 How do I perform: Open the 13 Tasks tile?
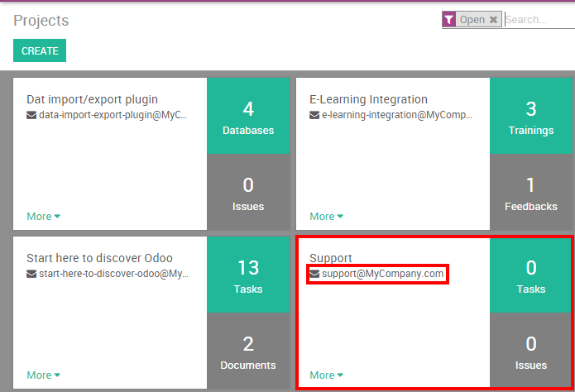pyautogui.click(x=248, y=275)
